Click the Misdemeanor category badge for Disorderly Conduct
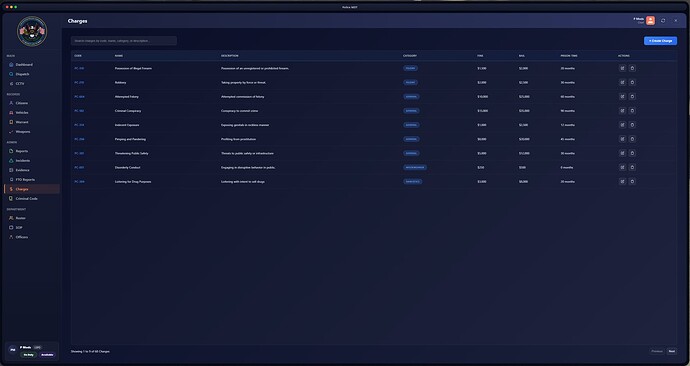 coord(415,167)
